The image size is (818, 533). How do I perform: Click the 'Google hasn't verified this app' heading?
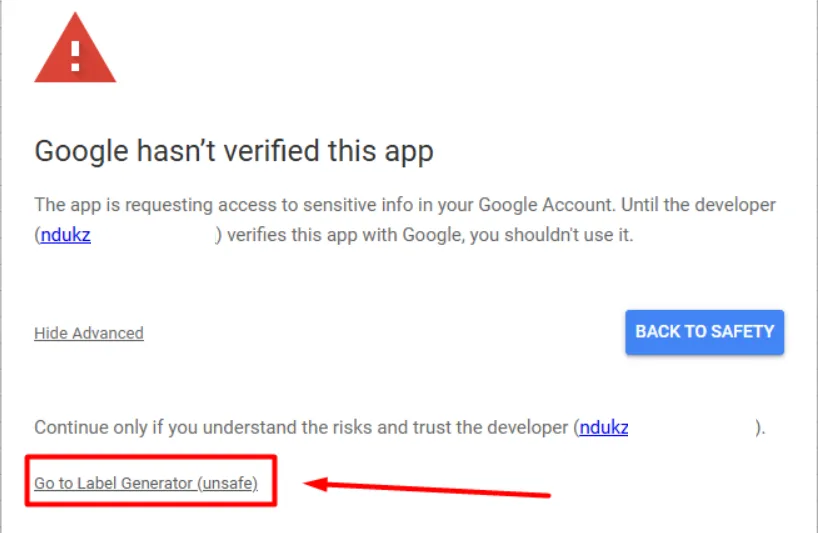coord(234,151)
